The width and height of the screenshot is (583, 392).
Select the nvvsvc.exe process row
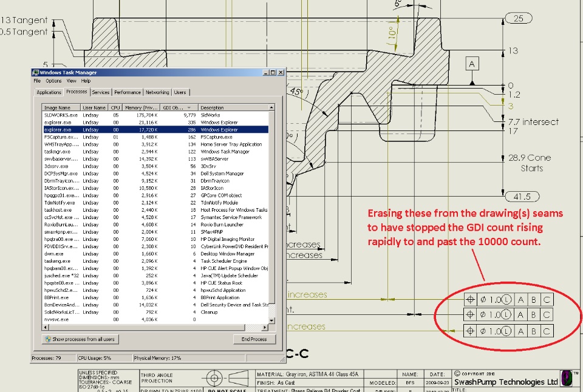pyautogui.click(x=155, y=320)
